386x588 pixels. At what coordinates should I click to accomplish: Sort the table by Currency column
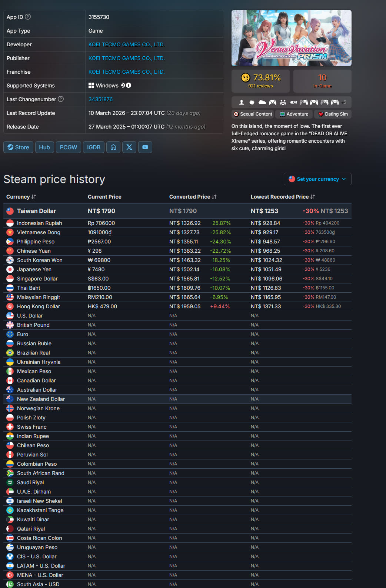(x=21, y=197)
